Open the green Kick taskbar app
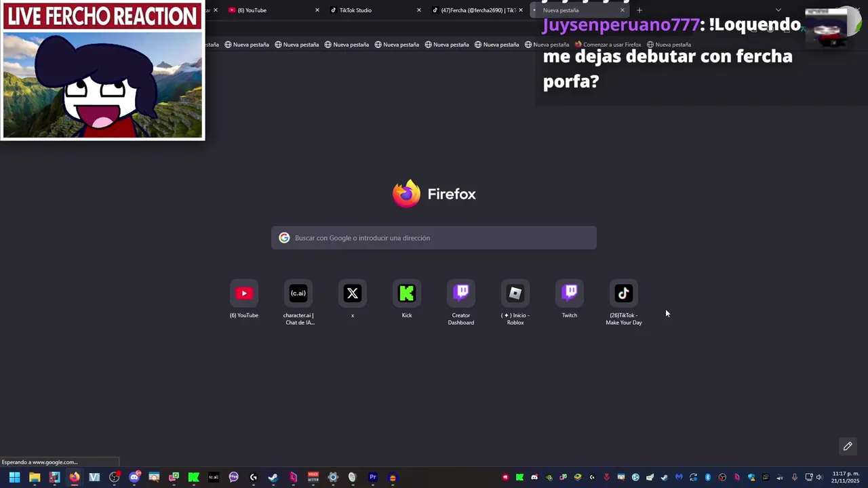This screenshot has width=868, height=488. pyautogui.click(x=193, y=477)
